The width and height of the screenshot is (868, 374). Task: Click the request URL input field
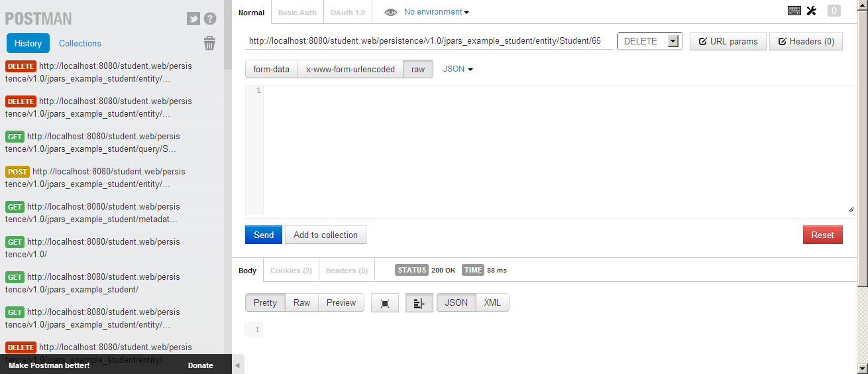click(429, 41)
